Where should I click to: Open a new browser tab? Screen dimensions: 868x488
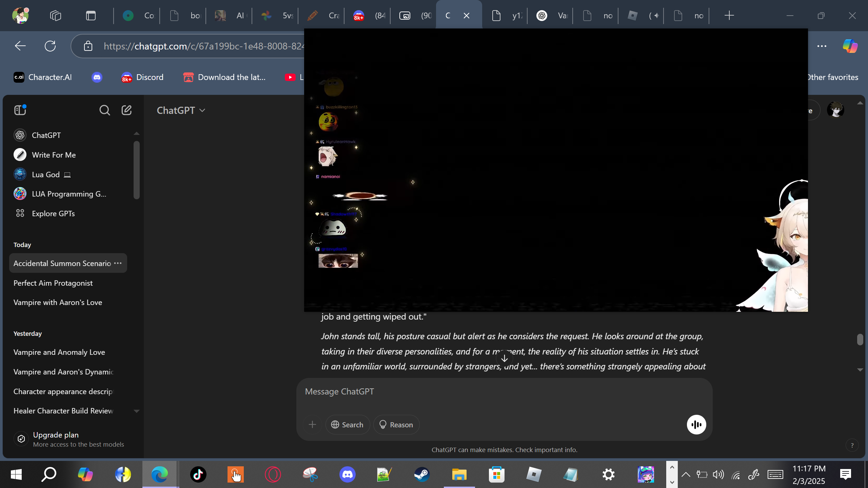coord(729,16)
